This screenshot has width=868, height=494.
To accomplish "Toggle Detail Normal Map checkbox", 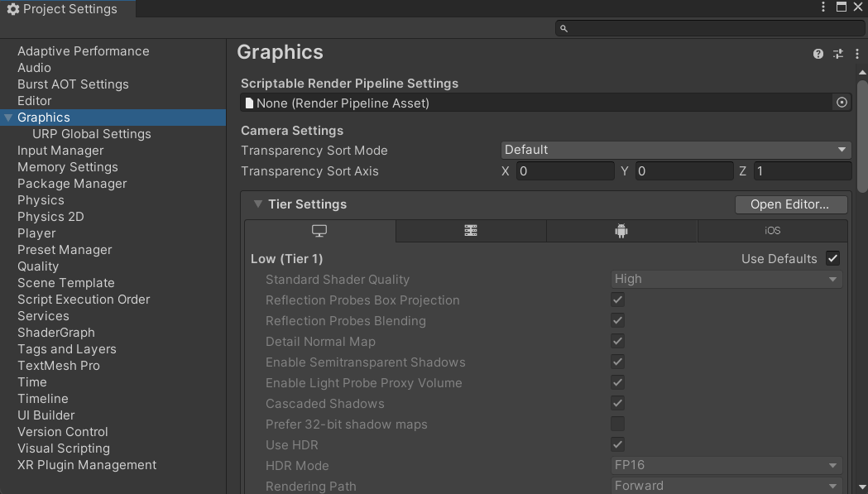I will pos(618,341).
